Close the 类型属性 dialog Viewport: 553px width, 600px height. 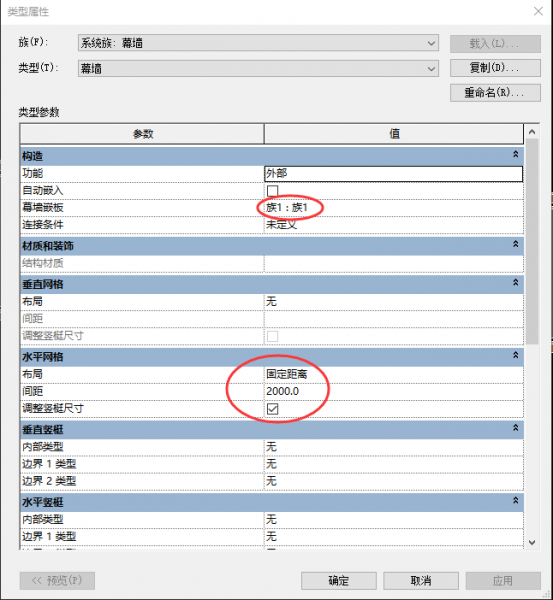pyautogui.click(x=538, y=11)
